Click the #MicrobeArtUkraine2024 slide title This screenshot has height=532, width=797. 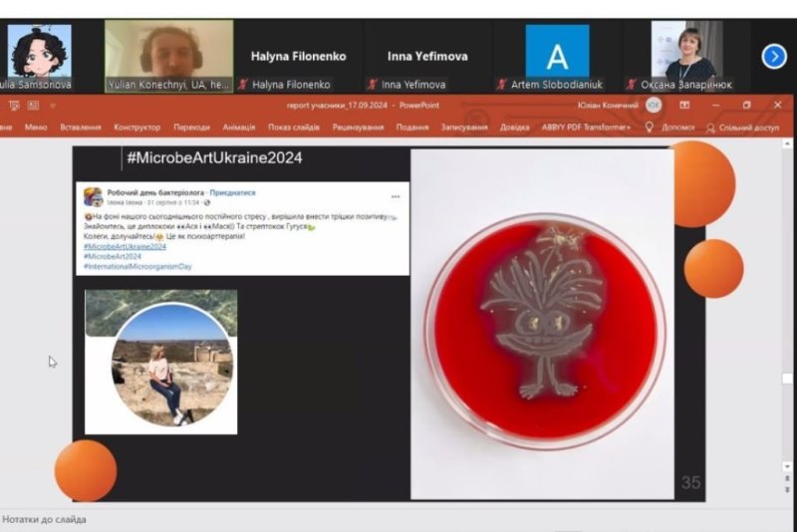[214, 157]
